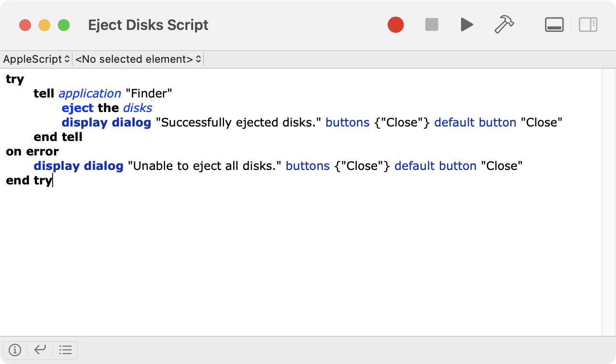The height and width of the screenshot is (364, 616).
Task: Toggle the bottom accessory view pane
Action: [x=554, y=25]
